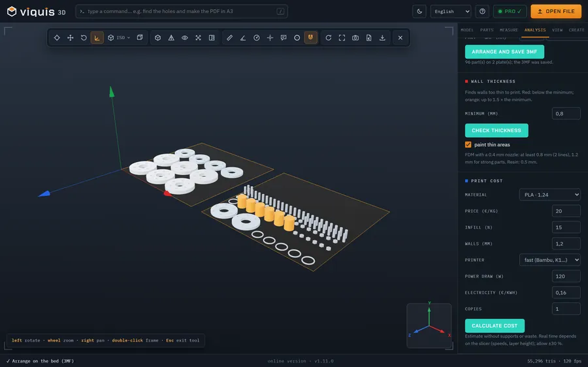
Task: Expand the Printer dropdown
Action: tap(549, 260)
